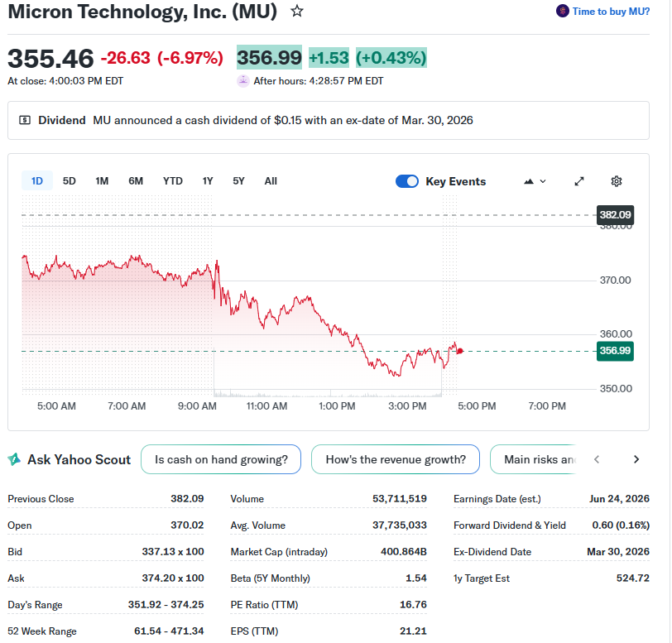Click 52 Week Range 61.54 - 471.34
Screen dimensions: 672x643
tap(169, 631)
